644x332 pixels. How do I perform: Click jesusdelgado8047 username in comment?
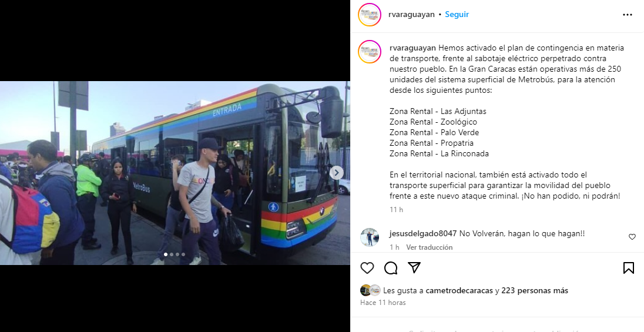(423, 233)
